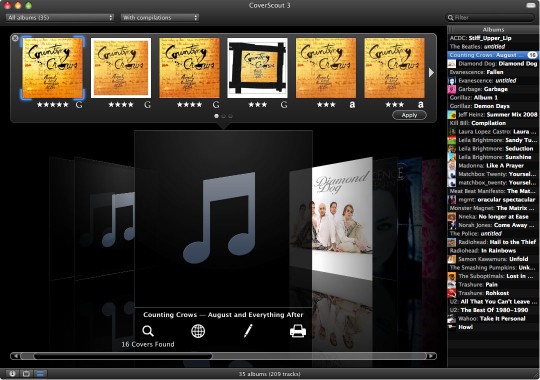Print cover using the printer icon
The image size is (540, 380).
coord(298,331)
